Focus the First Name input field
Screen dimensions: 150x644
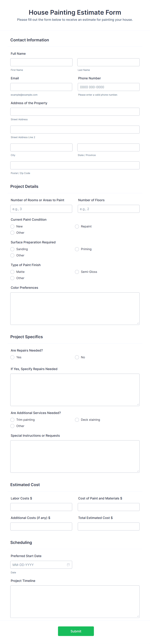41,62
